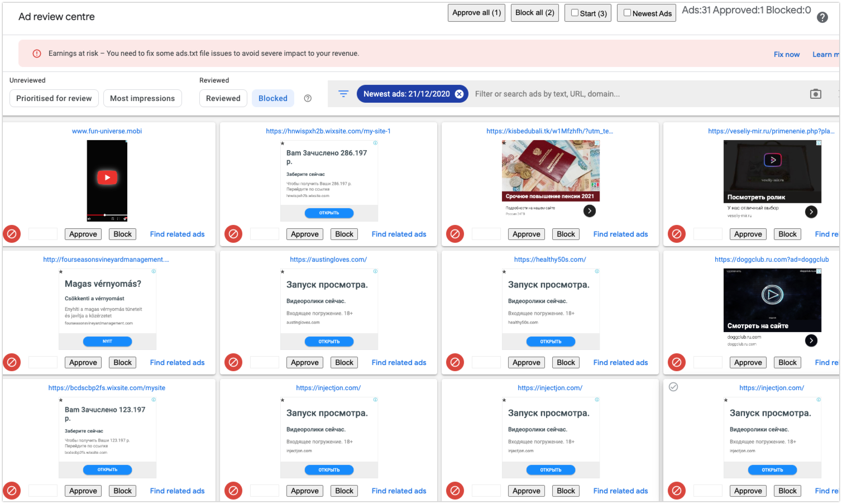Enable the Start (3) checkbox

(575, 13)
